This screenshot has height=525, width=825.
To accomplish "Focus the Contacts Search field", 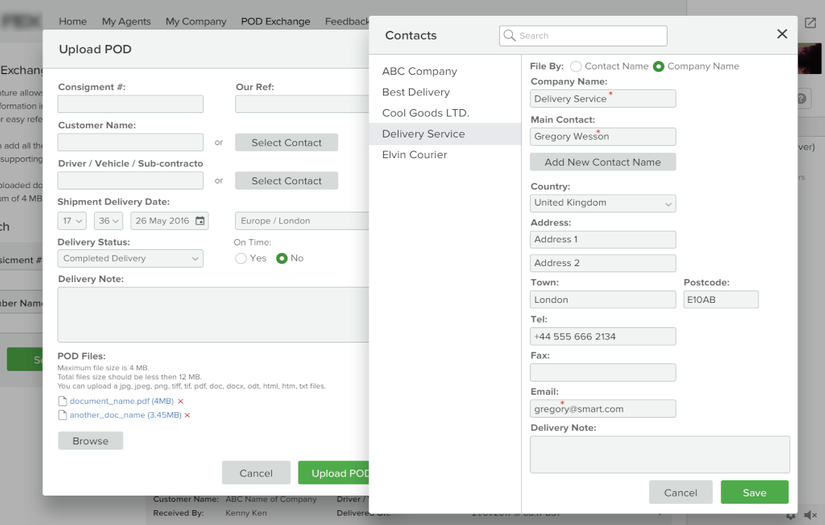I will coord(583,36).
